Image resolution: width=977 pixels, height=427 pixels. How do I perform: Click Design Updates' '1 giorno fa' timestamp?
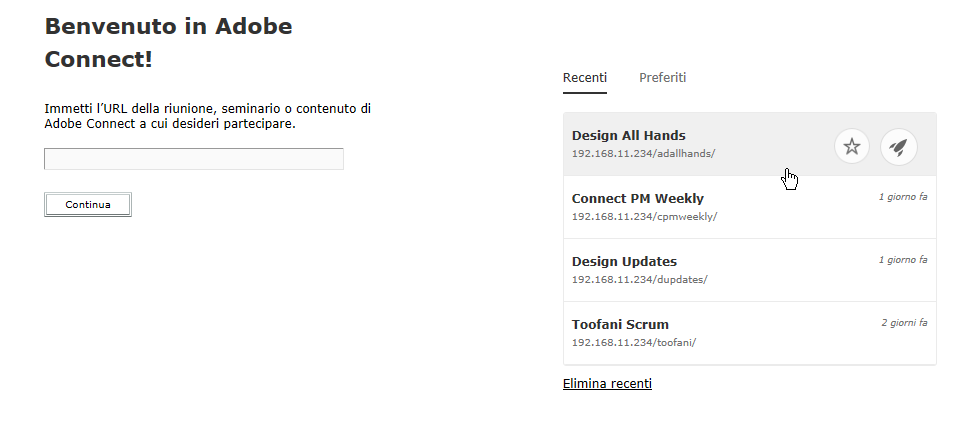tap(902, 260)
